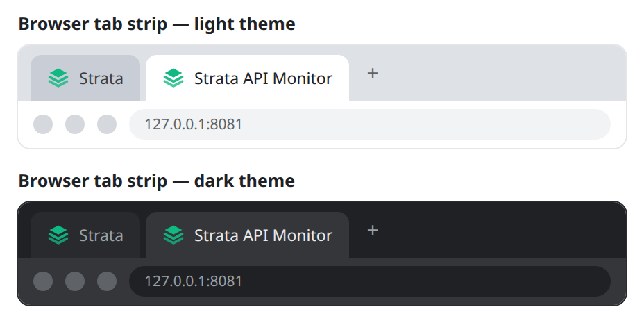Click the third round button in the light theme toolbar
644x323 pixels.
click(107, 124)
